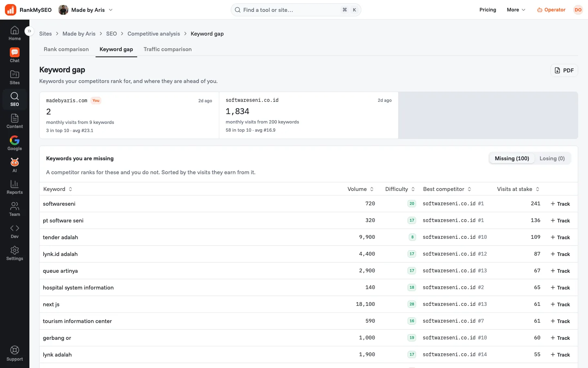Viewport: 588px width, 368px height.
Task: Sort by the Keyword column header
Action: click(58, 189)
